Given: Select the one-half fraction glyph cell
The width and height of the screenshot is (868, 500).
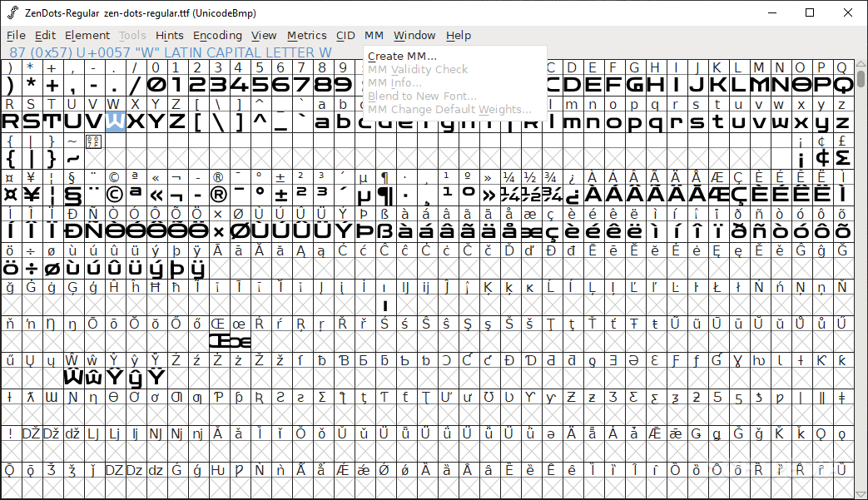Looking at the screenshot, I should pyautogui.click(x=530, y=195).
